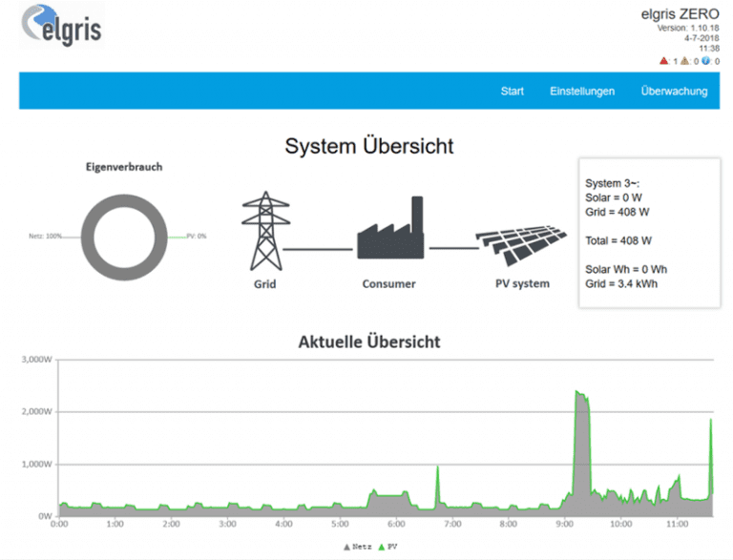Click the elgris logo
This screenshot has width=733, height=560.
coord(62,25)
